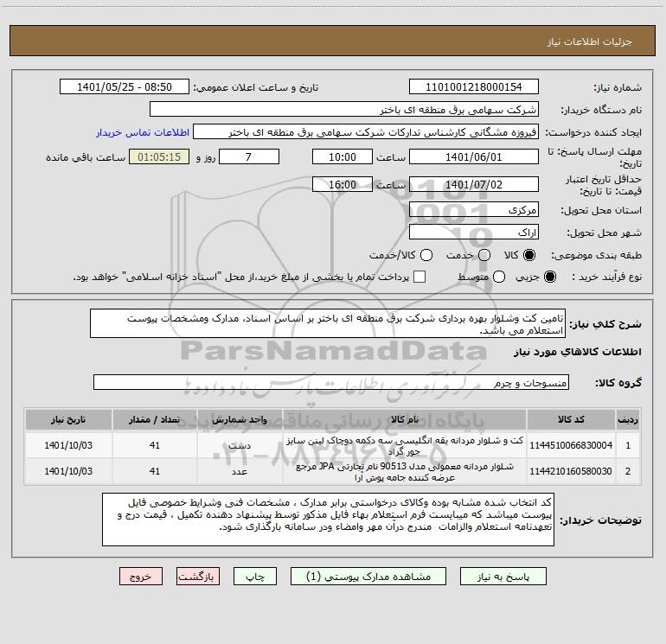
Task: Click quantity 41 in row 1
Action: pos(154,445)
